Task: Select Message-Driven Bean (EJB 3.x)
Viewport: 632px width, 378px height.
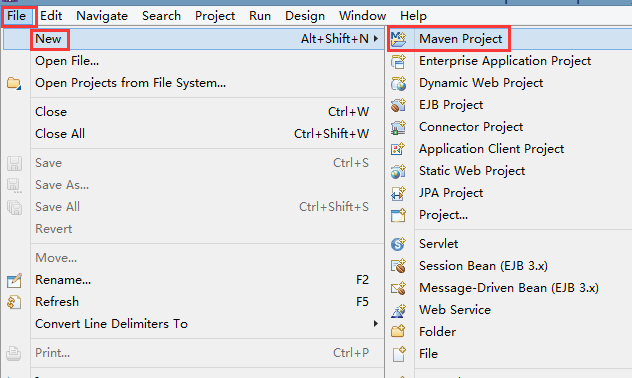Action: pyautogui.click(x=509, y=288)
